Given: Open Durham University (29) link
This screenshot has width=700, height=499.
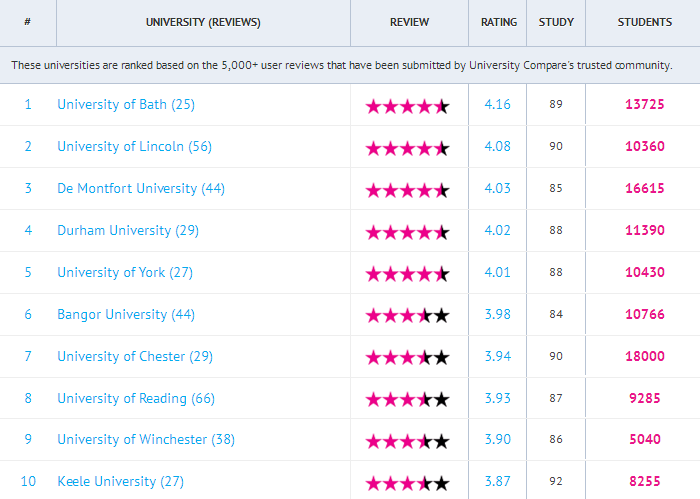Looking at the screenshot, I should [128, 230].
